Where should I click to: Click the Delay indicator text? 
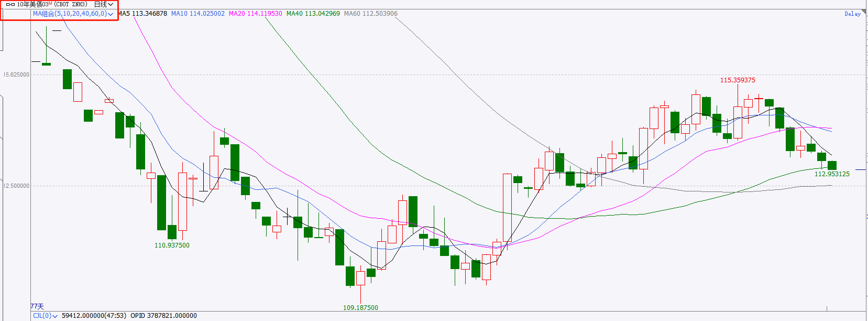[852, 14]
